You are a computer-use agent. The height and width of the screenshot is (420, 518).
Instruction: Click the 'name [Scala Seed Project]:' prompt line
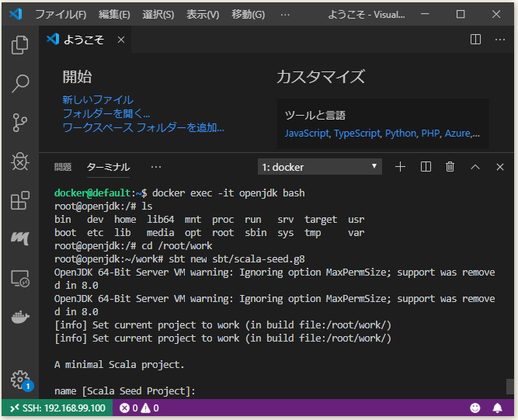tap(125, 391)
